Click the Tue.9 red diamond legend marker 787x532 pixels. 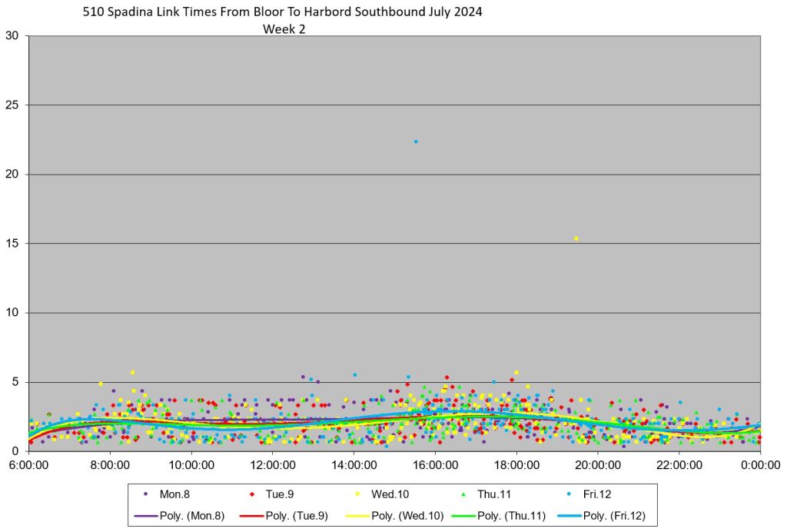pos(252,494)
